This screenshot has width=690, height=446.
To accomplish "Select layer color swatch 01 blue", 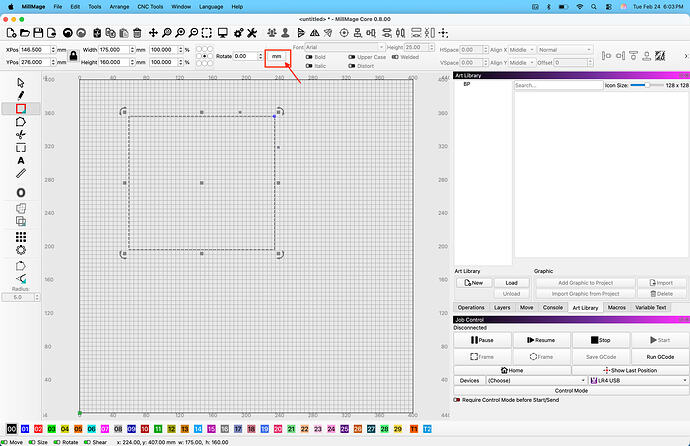I will 25,429.
